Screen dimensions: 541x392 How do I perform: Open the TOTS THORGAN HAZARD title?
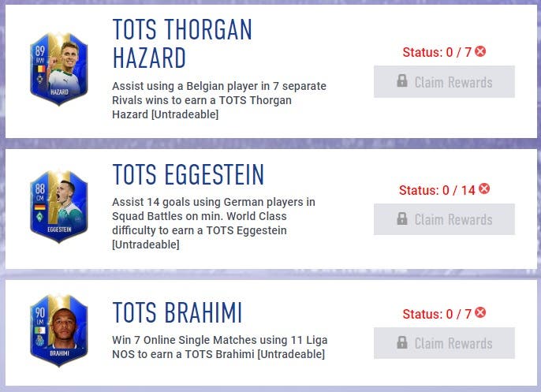point(182,43)
